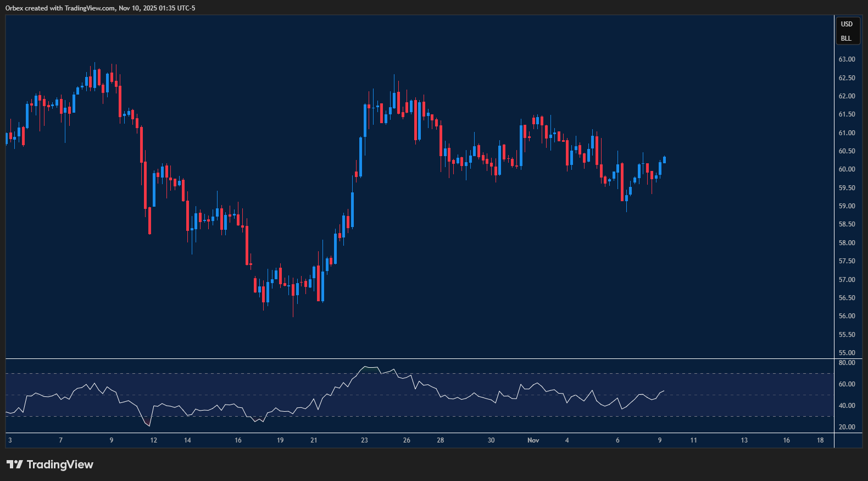This screenshot has height=481, width=868.
Task: Click the end of the RSI line
Action: coord(664,391)
